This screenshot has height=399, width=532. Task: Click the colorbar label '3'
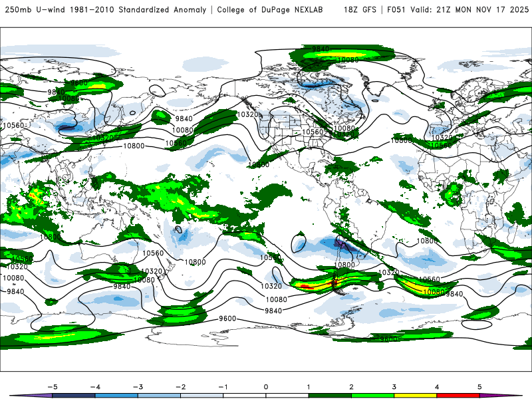(x=394, y=387)
